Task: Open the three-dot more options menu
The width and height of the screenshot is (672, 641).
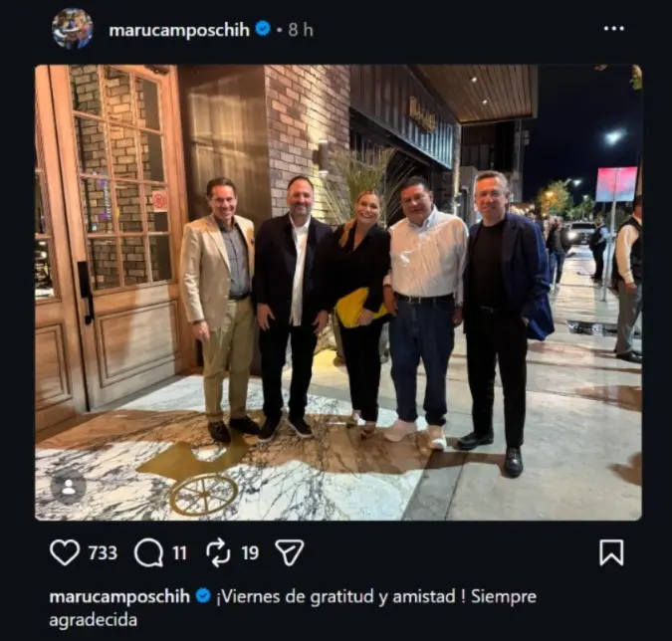Action: [613, 29]
